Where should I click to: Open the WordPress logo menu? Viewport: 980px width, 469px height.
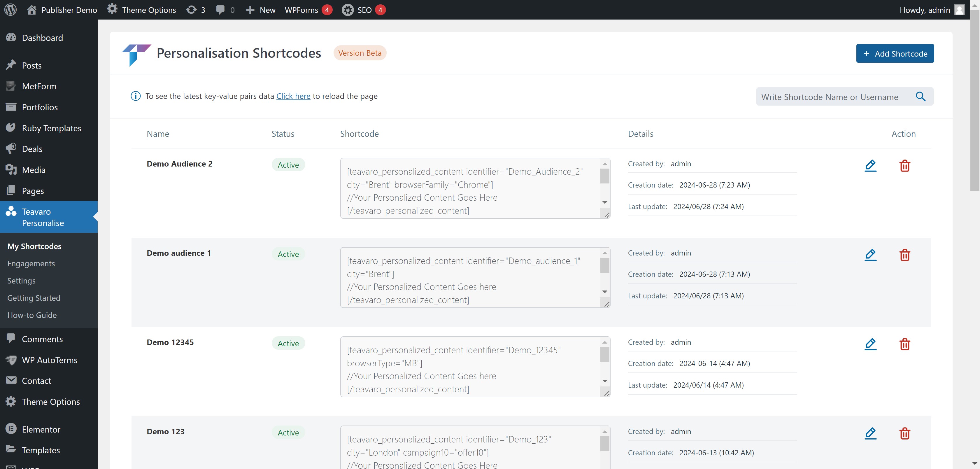click(11, 10)
